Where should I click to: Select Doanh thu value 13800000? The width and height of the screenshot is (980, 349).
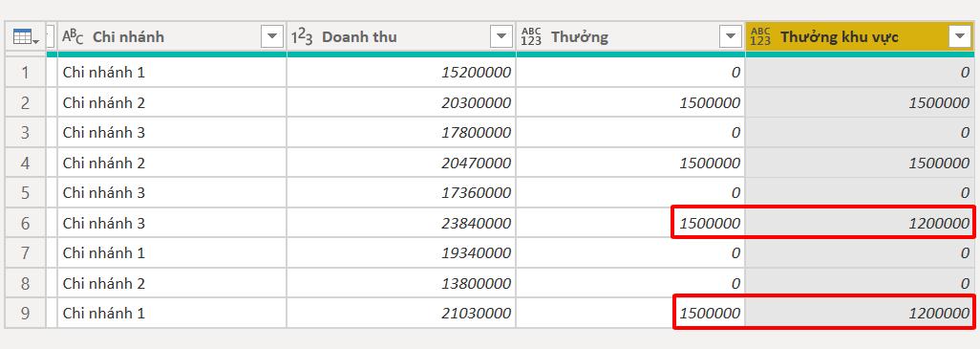click(x=401, y=283)
